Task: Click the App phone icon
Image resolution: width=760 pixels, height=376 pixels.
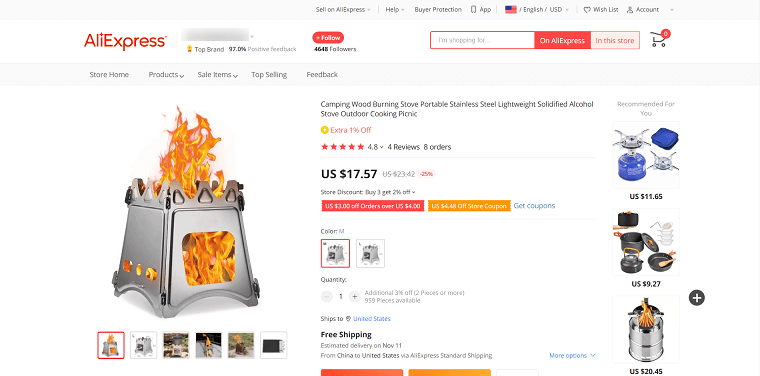Action: 474,10
